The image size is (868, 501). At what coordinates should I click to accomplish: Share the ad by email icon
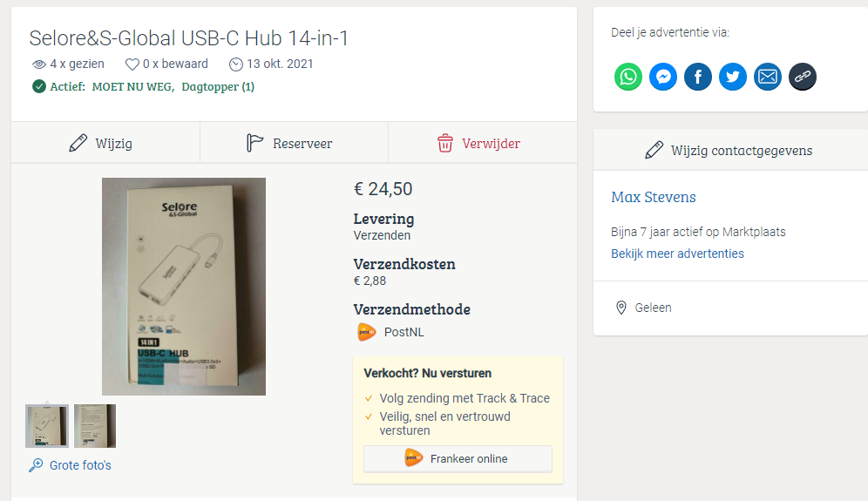[767, 77]
